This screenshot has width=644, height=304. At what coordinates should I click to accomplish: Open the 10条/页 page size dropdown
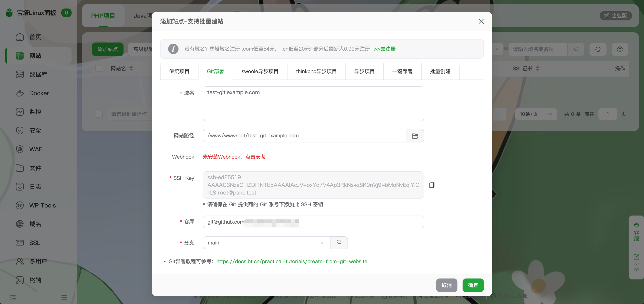pos(536,114)
